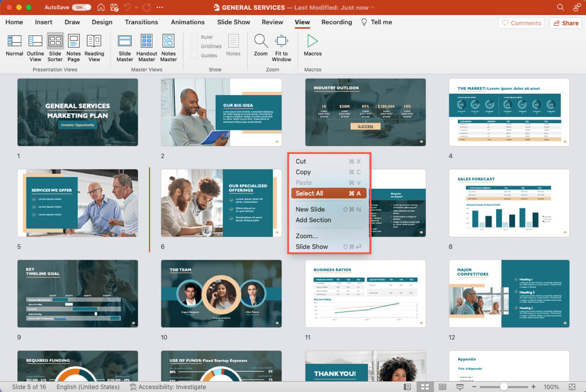Select slide 8 Sales Forecast thumbnail
Viewport: 586px width, 392px height.
pyautogui.click(x=509, y=203)
